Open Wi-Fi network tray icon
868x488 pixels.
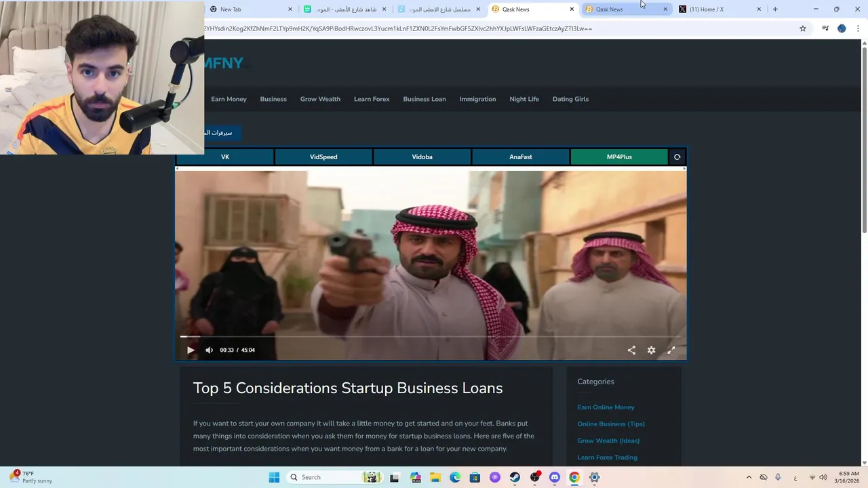(x=812, y=477)
